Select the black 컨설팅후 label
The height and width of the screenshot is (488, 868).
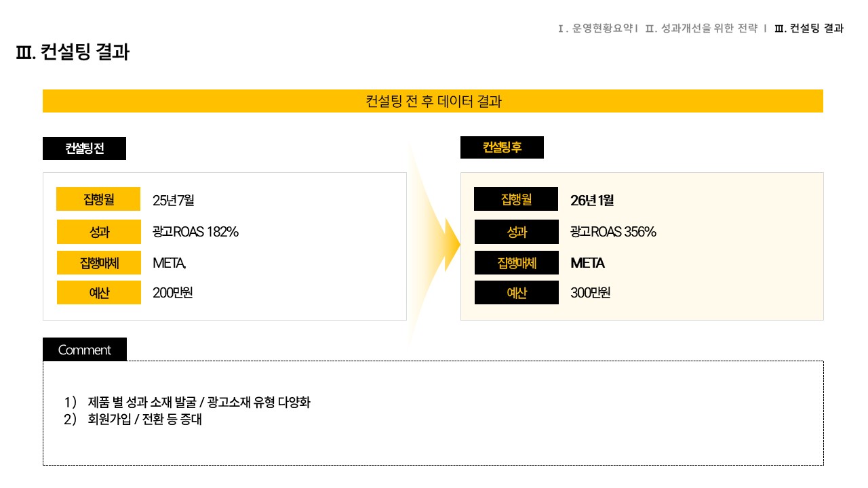click(x=502, y=147)
